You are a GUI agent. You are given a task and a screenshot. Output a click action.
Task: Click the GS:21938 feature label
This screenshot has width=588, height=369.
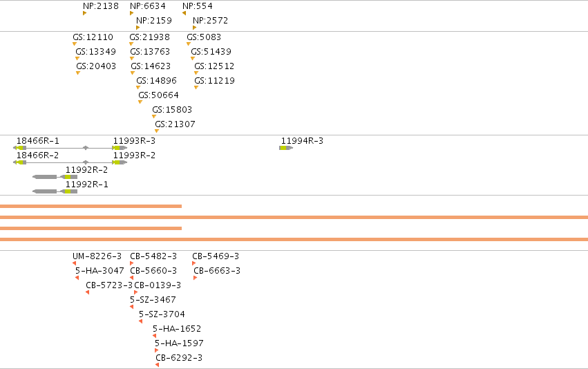click(149, 37)
